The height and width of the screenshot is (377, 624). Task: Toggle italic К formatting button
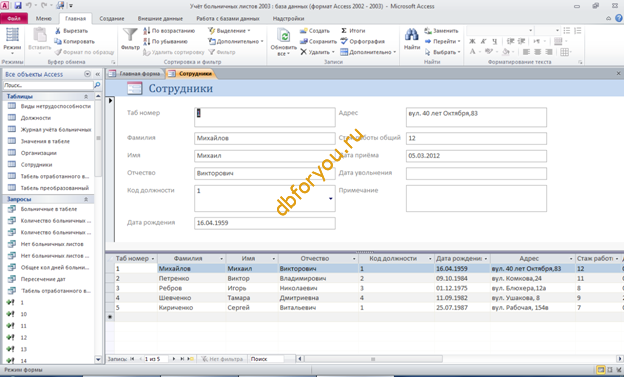[x=484, y=41]
